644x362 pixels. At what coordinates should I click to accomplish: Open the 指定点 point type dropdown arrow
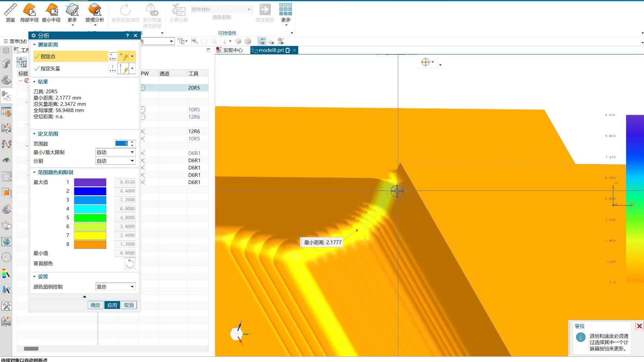click(x=132, y=57)
